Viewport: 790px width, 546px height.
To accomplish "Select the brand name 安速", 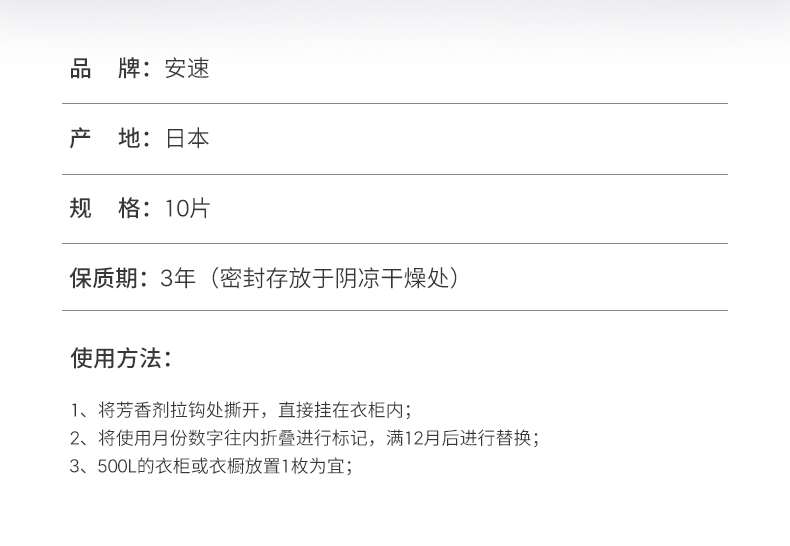I will (x=187, y=69).
